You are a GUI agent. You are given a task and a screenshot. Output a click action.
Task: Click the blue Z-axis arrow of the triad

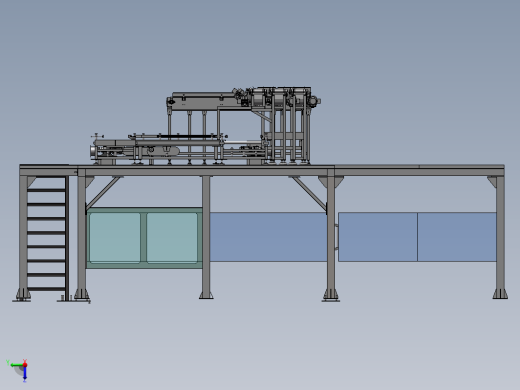[x=25, y=374]
